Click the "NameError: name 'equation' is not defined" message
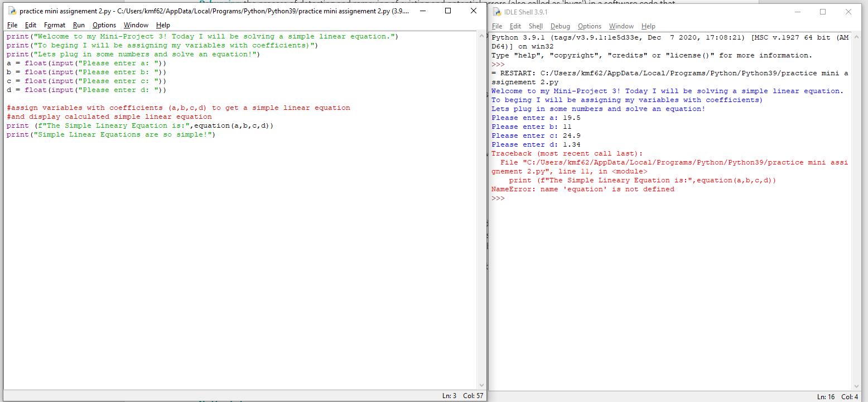Screen dimensions: 868x402 point(582,189)
